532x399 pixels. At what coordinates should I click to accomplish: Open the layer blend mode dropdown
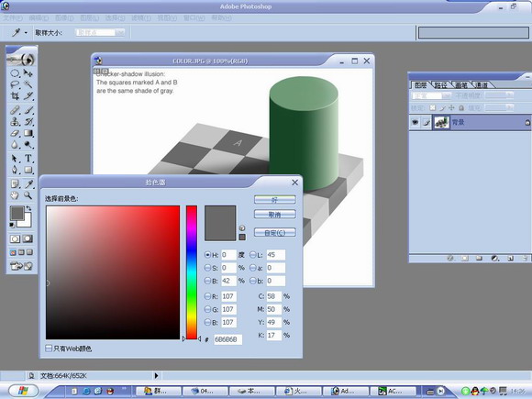pos(432,96)
